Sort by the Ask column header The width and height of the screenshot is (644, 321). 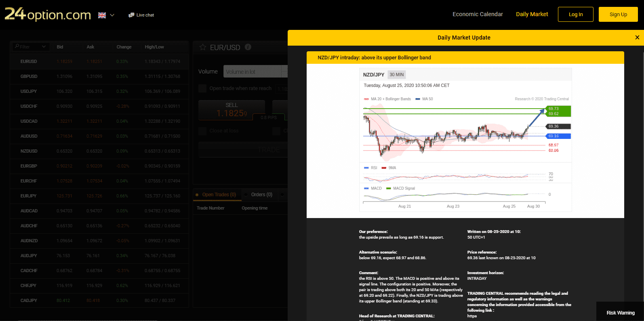(x=90, y=47)
